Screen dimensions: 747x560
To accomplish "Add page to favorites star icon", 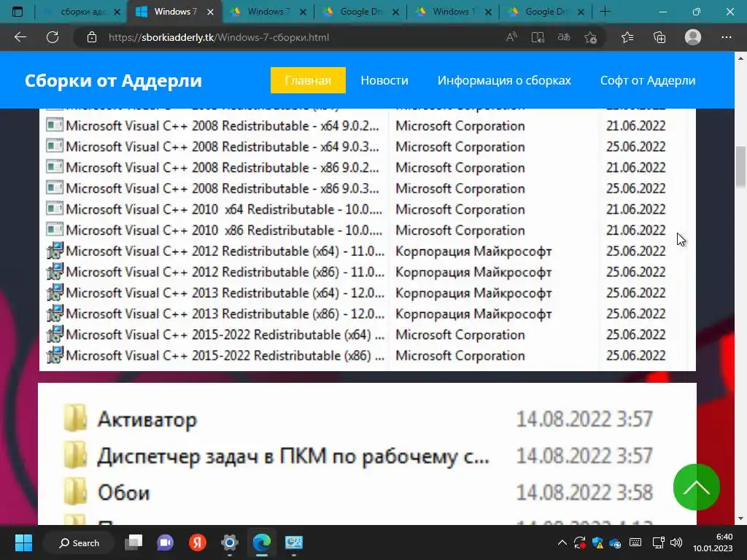I will click(x=590, y=37).
